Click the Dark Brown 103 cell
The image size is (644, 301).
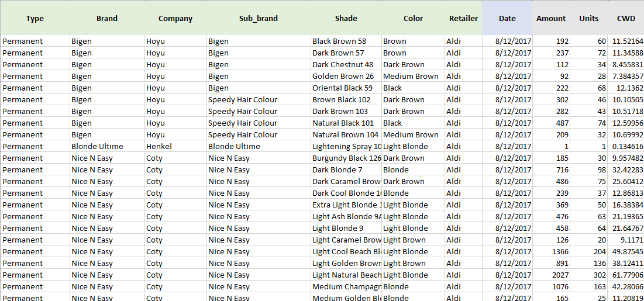(x=346, y=111)
